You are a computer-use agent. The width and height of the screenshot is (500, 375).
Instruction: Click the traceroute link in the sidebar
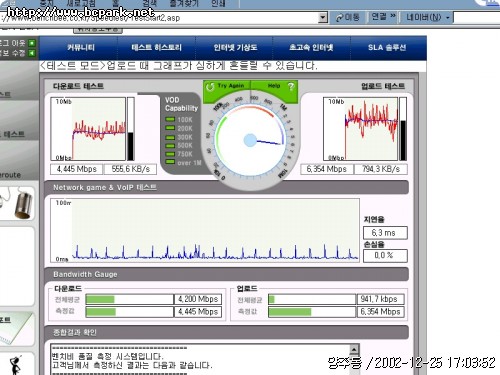click(10, 175)
